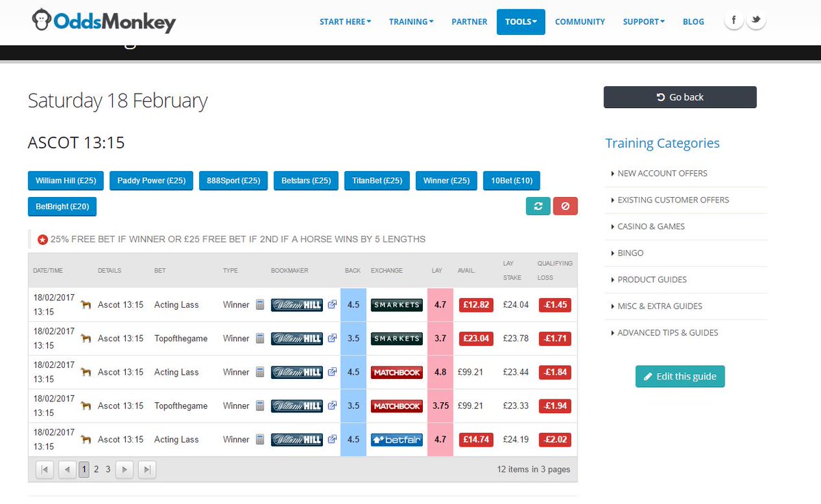Filter by 888Sport (£25)
Image resolution: width=821 pixels, height=504 pixels.
click(233, 181)
